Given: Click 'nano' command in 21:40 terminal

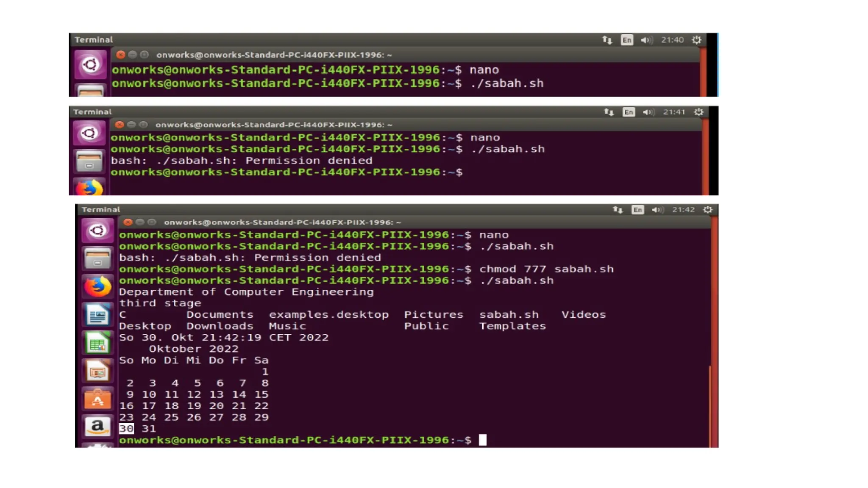Looking at the screenshot, I should 484,70.
